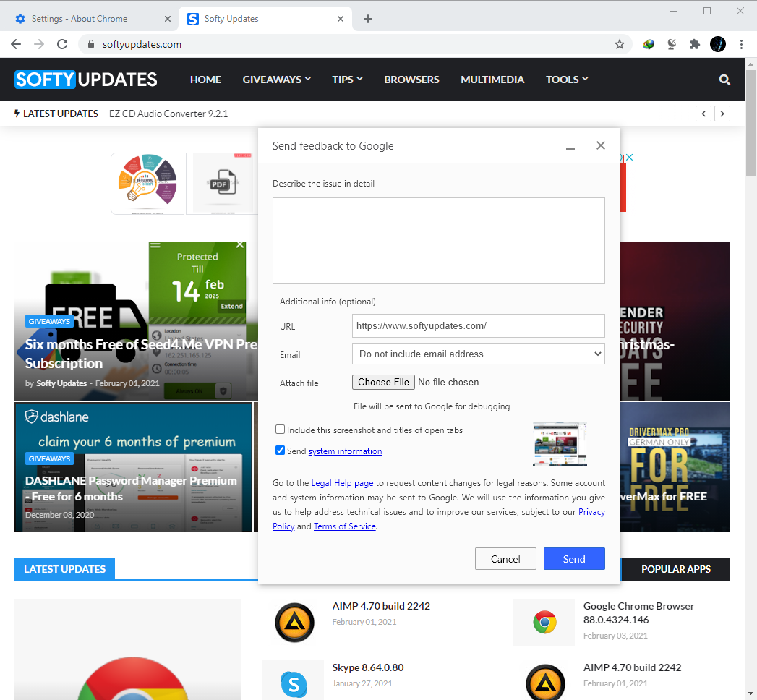The width and height of the screenshot is (757, 700).
Task: Open the Chrome three-dot menu
Action: [741, 44]
